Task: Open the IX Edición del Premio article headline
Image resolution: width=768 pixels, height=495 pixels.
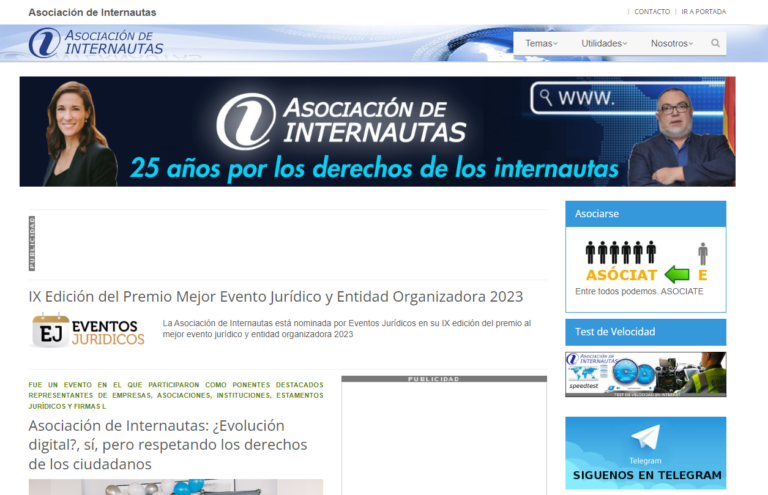Action: (x=275, y=297)
